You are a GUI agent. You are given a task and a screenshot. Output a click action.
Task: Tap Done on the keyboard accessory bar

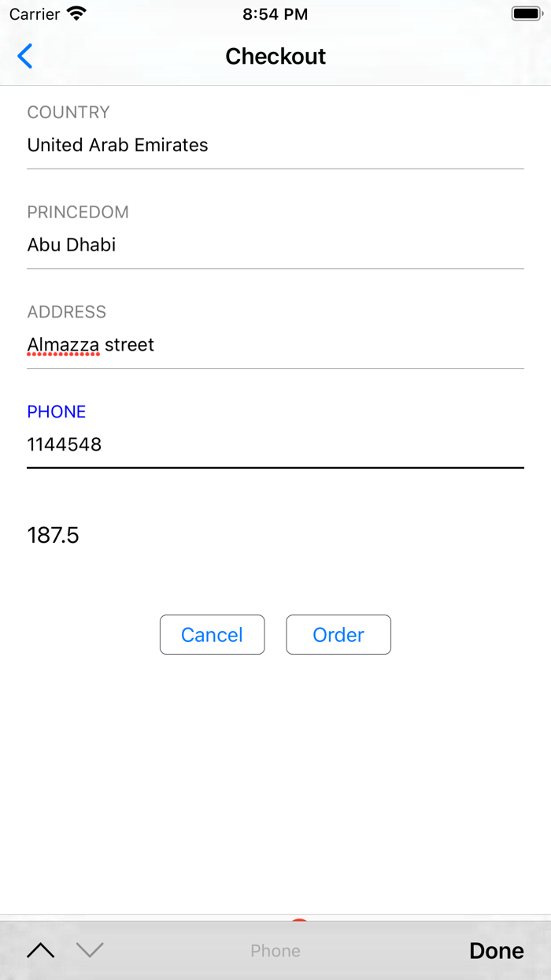pos(496,950)
